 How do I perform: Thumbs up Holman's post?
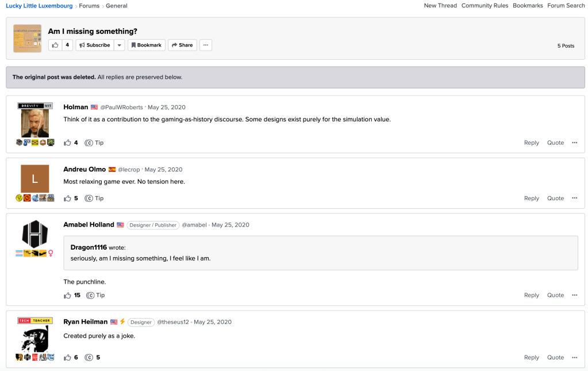coord(67,143)
